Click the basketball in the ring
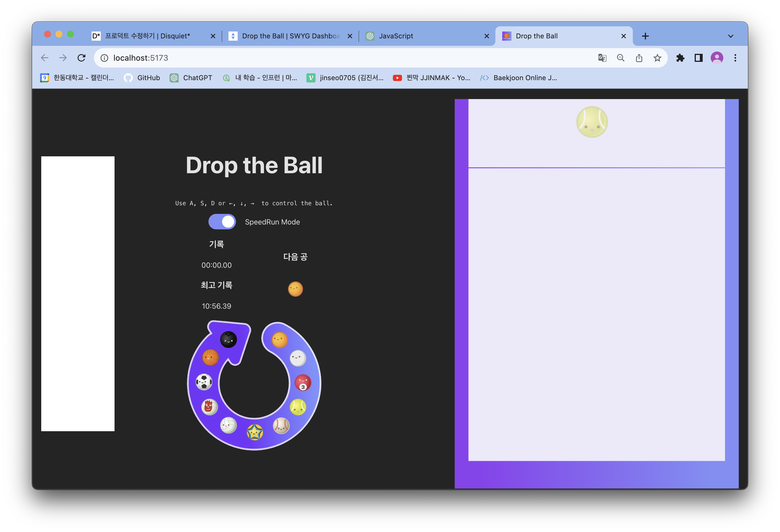The width and height of the screenshot is (780, 532). pos(210,357)
